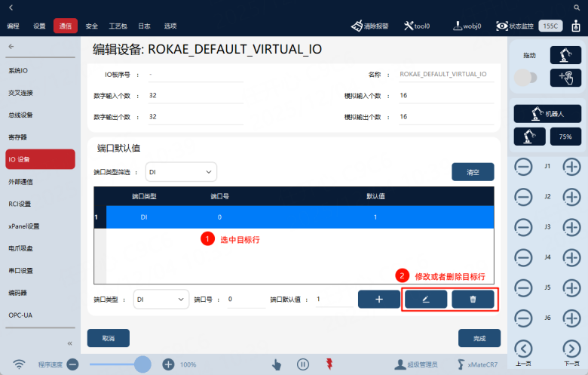Viewport: 588px width, 375px height.
Task: Click program speed slider handle
Action: click(142, 364)
